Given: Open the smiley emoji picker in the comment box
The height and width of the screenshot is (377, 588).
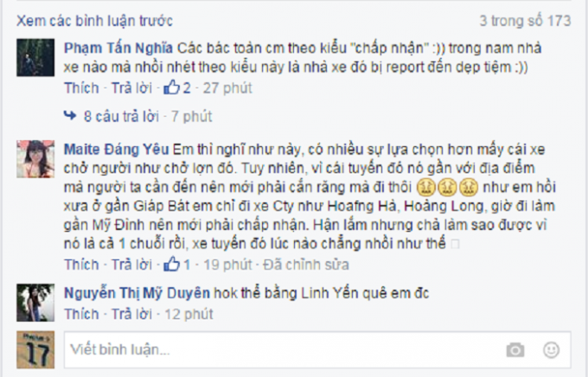Looking at the screenshot, I should [x=552, y=350].
